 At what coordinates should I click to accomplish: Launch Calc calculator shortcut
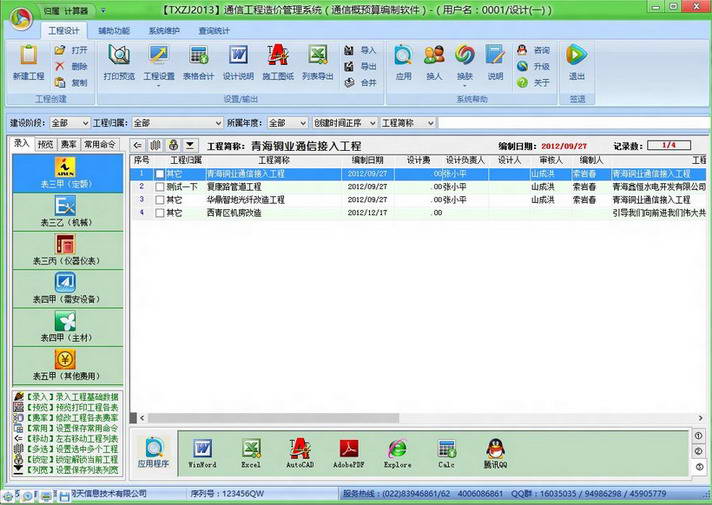click(447, 449)
